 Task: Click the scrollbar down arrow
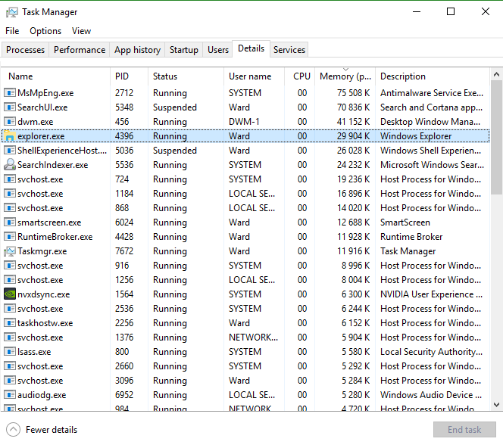point(497,405)
